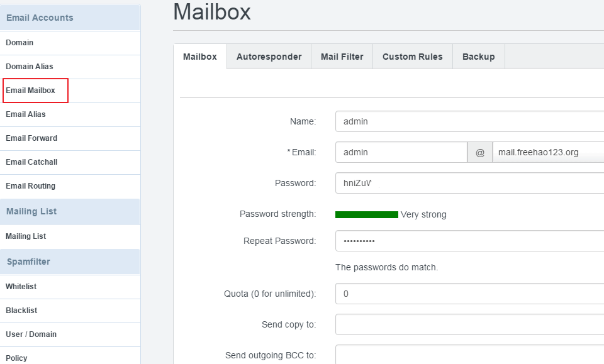Open the Custom Rules tab
This screenshot has width=604, height=364.
pos(413,57)
